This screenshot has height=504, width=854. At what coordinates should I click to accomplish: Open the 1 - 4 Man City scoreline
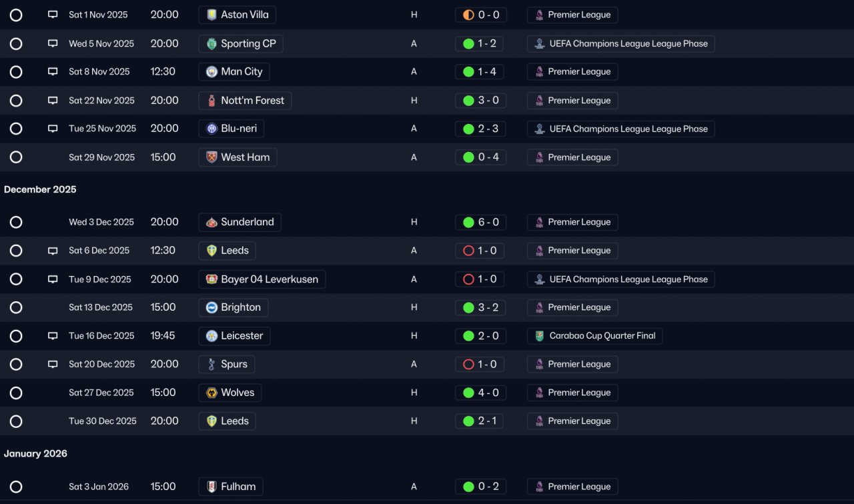point(480,72)
